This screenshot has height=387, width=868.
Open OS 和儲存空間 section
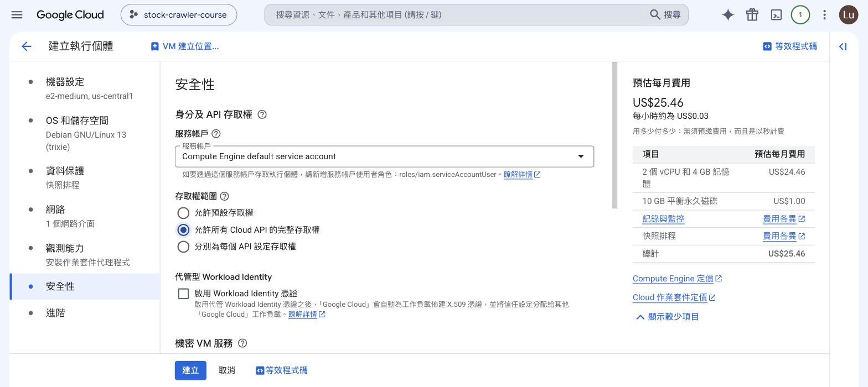[85, 133]
